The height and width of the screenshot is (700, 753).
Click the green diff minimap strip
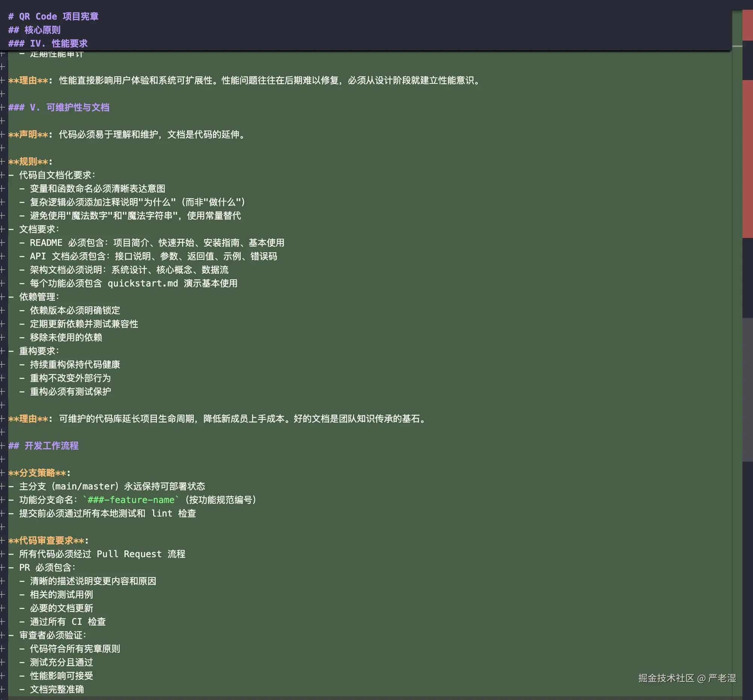pos(737,341)
